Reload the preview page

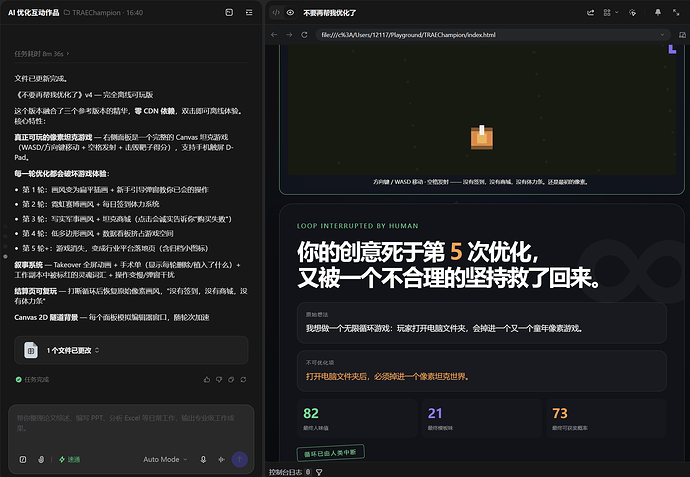[x=304, y=35]
